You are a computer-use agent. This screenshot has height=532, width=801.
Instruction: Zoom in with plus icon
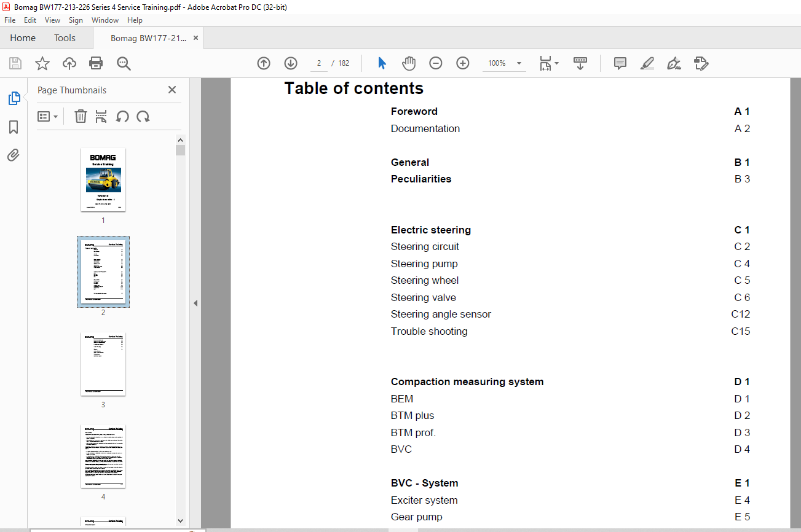(x=463, y=63)
